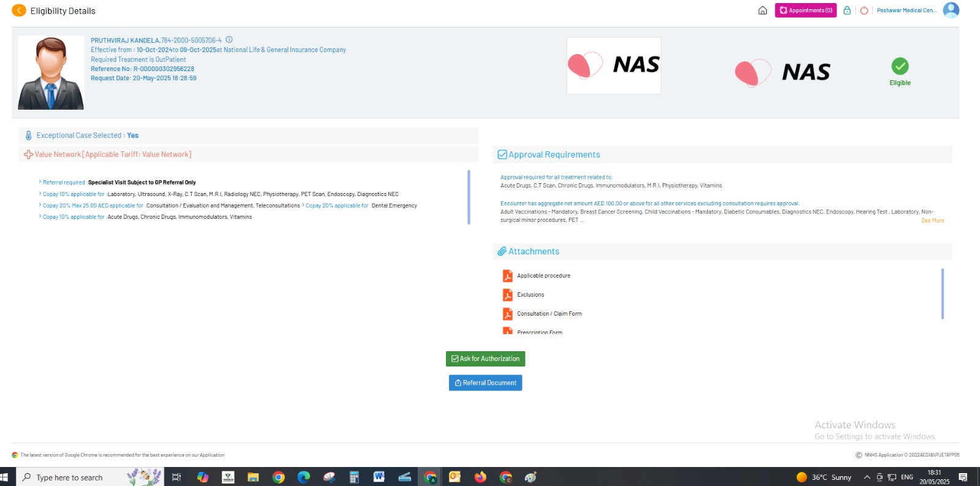980x486 pixels.
Task: Expand the Referral required item chevron
Action: 40,182
